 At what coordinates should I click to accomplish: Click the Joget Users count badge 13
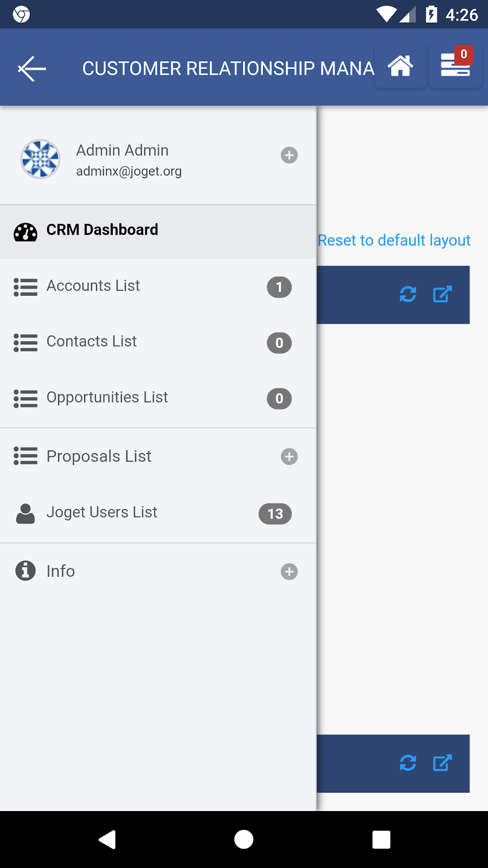275,514
